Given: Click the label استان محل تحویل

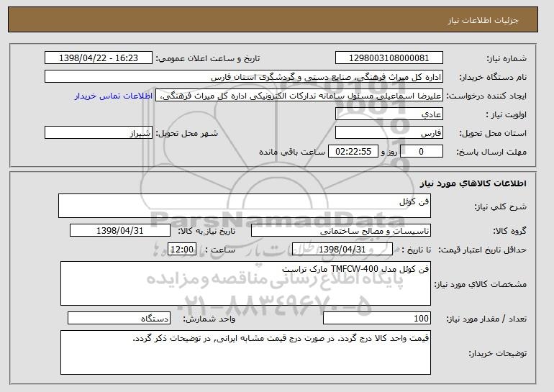Looking at the screenshot, I should tap(493, 133).
